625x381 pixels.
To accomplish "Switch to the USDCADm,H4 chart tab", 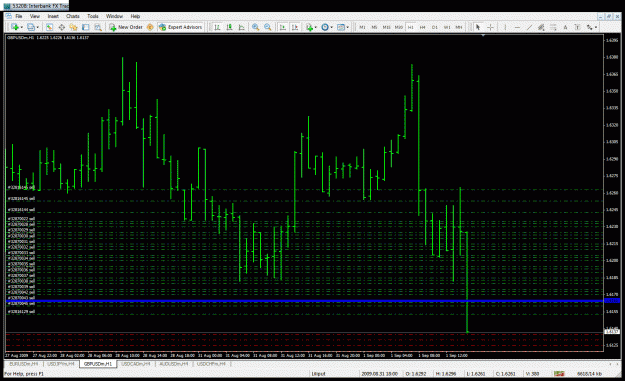I will point(136,364).
